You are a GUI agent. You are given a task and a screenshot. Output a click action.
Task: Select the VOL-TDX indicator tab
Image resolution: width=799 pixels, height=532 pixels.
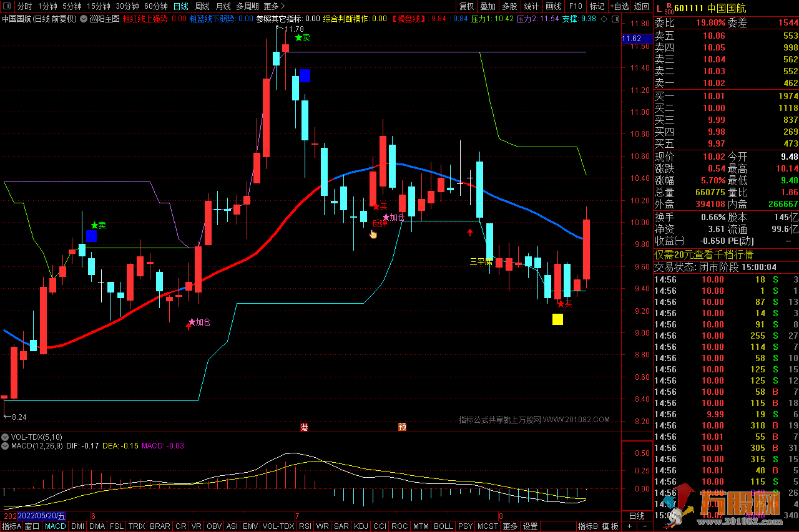[x=278, y=526]
